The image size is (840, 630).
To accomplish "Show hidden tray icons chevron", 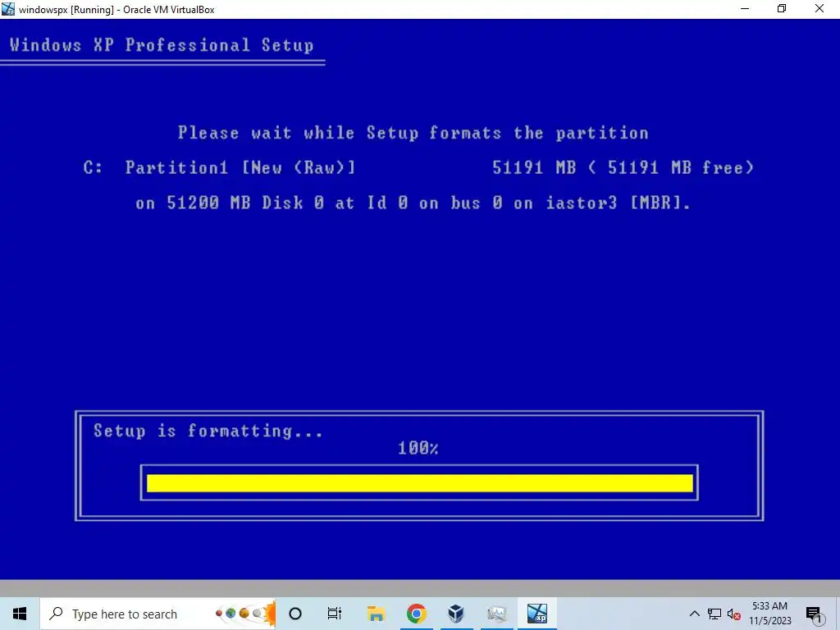I will [694, 614].
